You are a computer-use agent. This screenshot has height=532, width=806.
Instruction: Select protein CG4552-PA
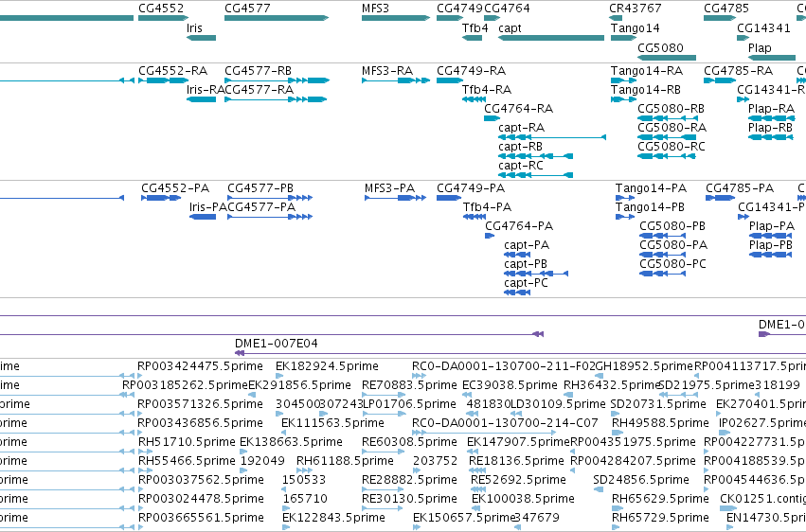(161, 198)
